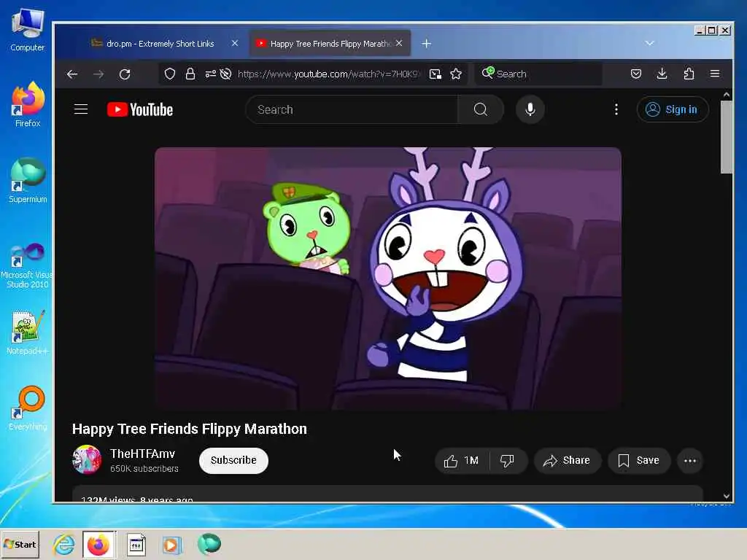This screenshot has height=560, width=747.
Task: Launch Internet Explorer from taskbar
Action: (x=64, y=544)
